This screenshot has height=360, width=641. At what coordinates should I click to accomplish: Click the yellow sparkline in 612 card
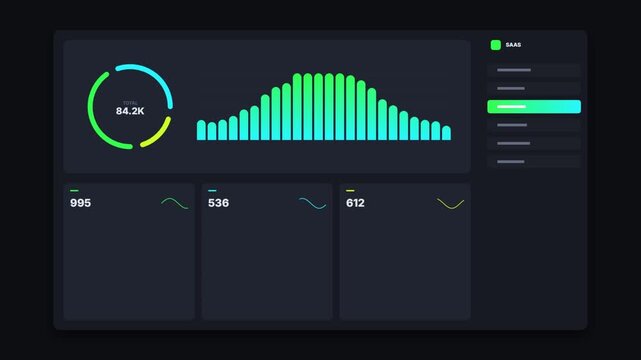coord(450,203)
